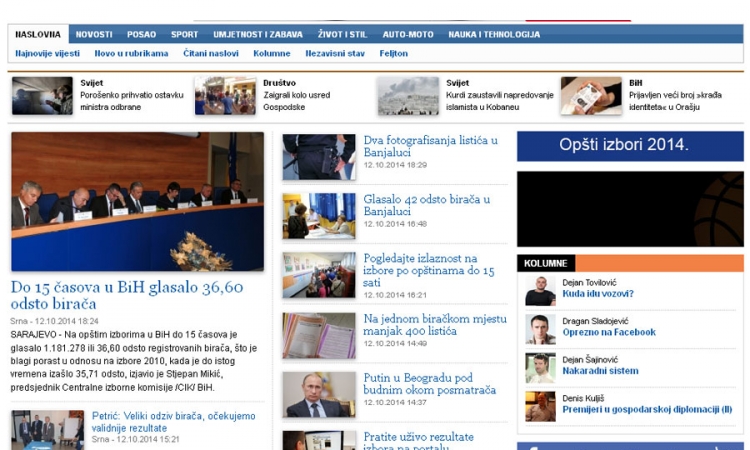
Task: Read column Kuda idu vozovi?
Action: click(597, 294)
